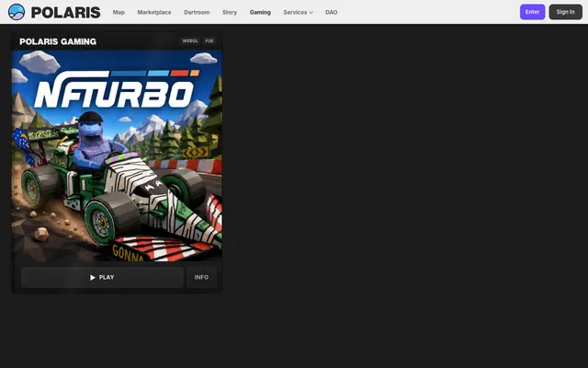Start the NFTurbo game with PLAY
Image resolution: width=588 pixels, height=368 pixels.
pos(102,278)
